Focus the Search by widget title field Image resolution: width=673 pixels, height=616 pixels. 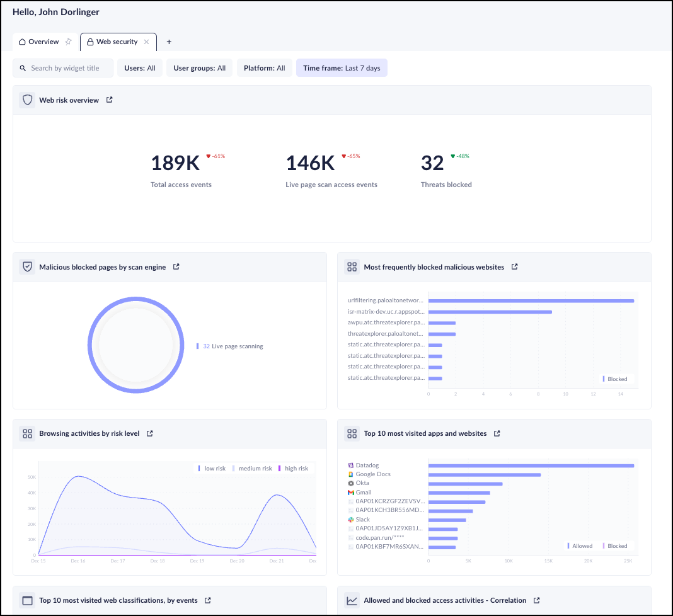pyautogui.click(x=68, y=68)
